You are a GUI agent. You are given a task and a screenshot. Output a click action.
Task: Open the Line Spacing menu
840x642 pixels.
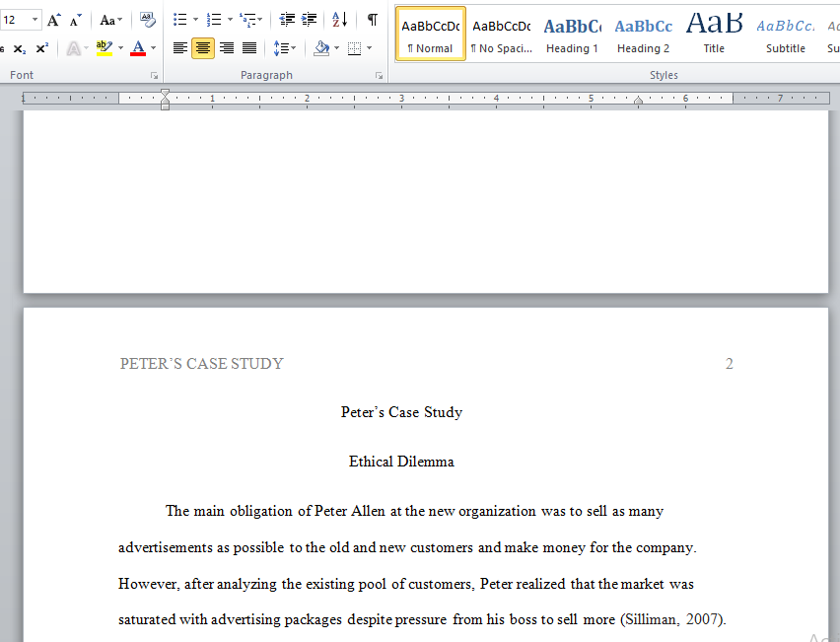point(284,48)
